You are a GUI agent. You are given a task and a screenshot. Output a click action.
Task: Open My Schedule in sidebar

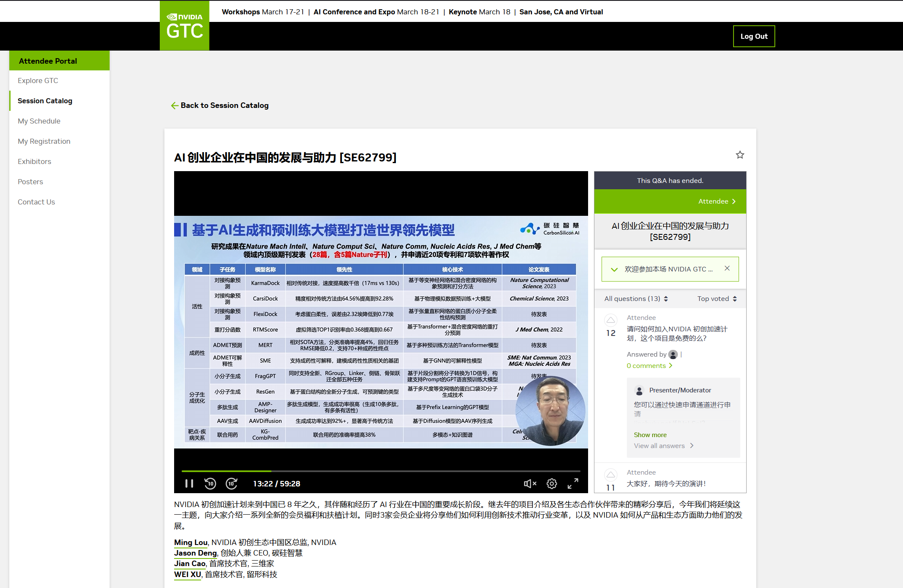point(39,121)
